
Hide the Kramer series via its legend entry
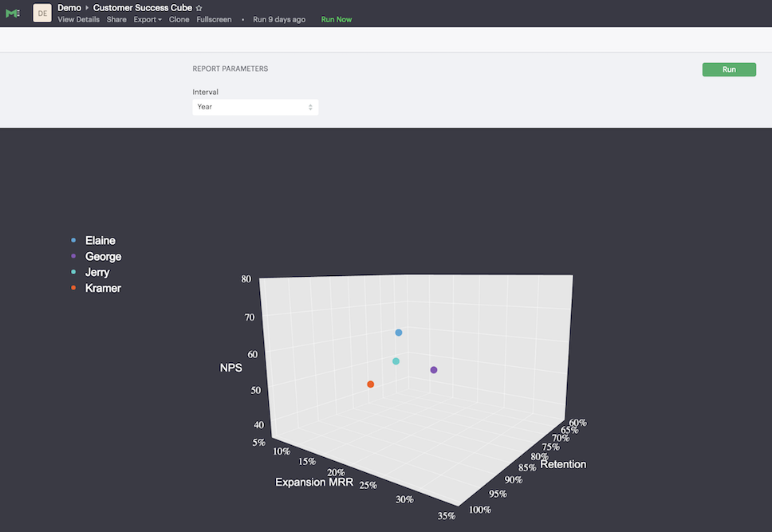[103, 288]
